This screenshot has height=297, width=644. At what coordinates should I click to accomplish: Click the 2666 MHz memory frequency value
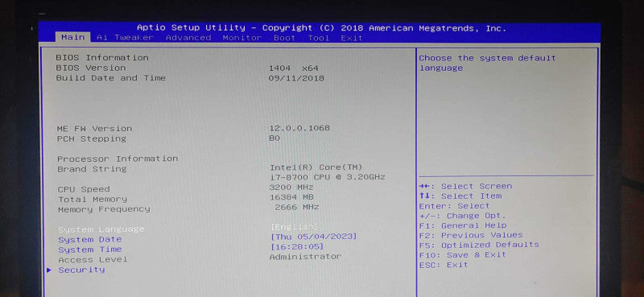[297, 207]
